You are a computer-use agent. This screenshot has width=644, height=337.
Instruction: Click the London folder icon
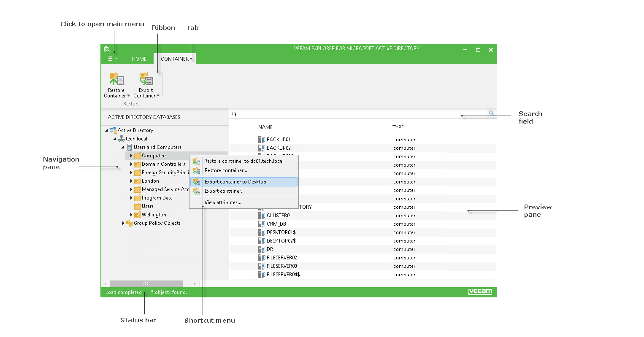pyautogui.click(x=138, y=181)
